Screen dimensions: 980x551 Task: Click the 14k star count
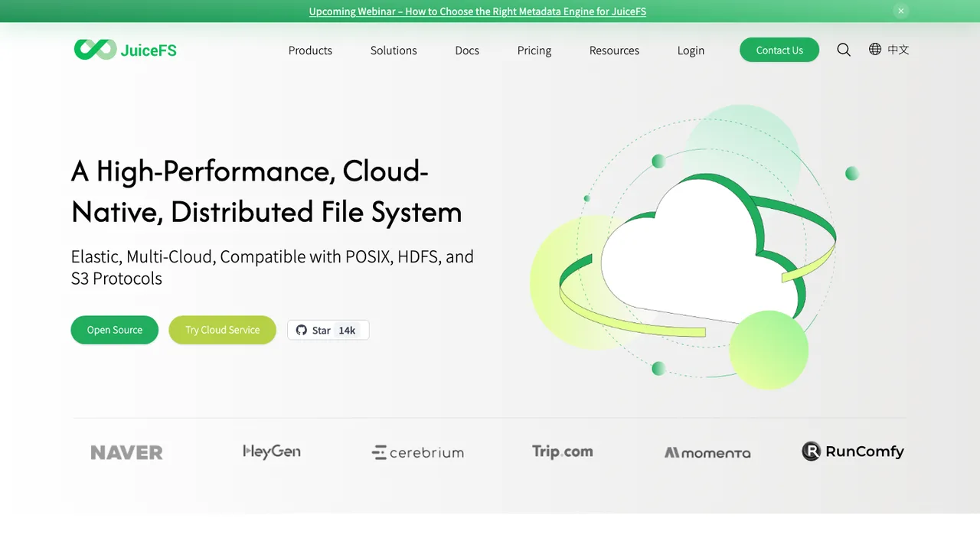[347, 330]
